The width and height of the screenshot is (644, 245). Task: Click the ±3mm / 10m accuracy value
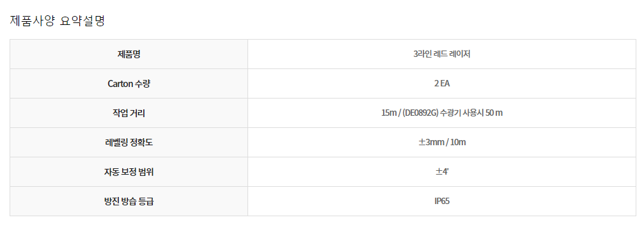point(442,142)
